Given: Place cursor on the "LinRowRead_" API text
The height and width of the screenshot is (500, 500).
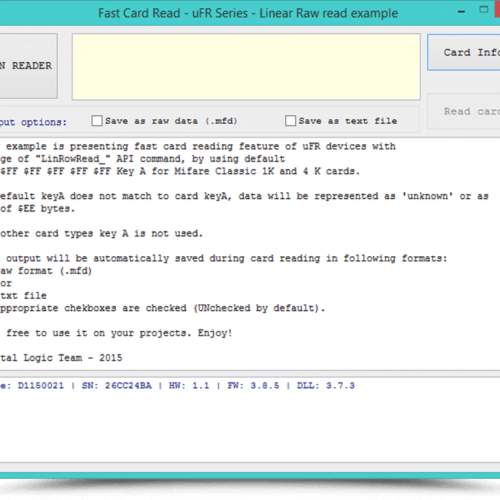Looking at the screenshot, I should (72, 159).
